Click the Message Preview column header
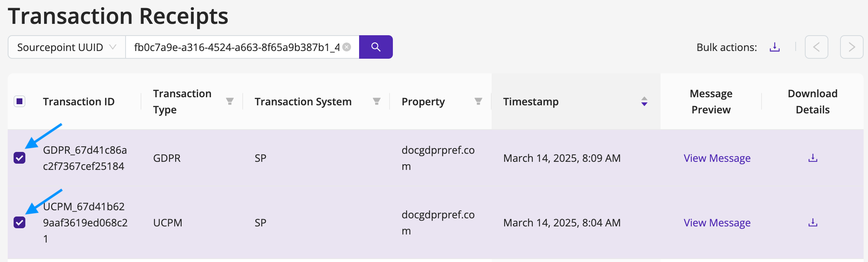The width and height of the screenshot is (868, 262). [x=711, y=102]
